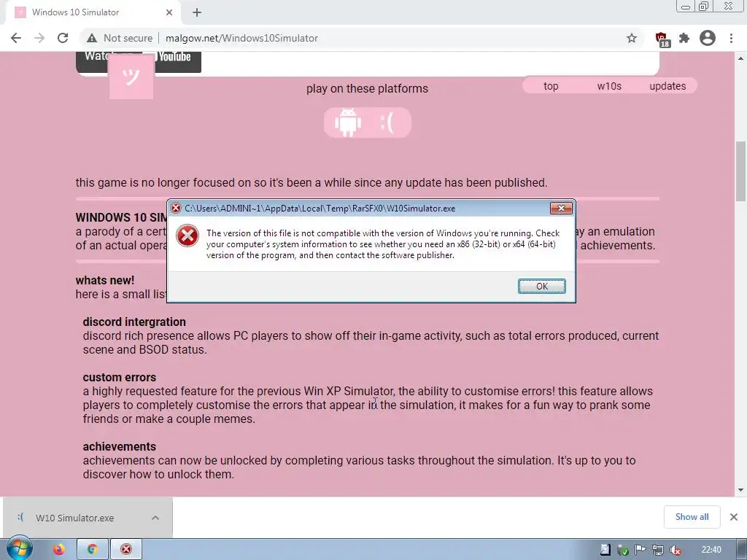
Task: Click the red error icon in dialog
Action: click(x=187, y=236)
